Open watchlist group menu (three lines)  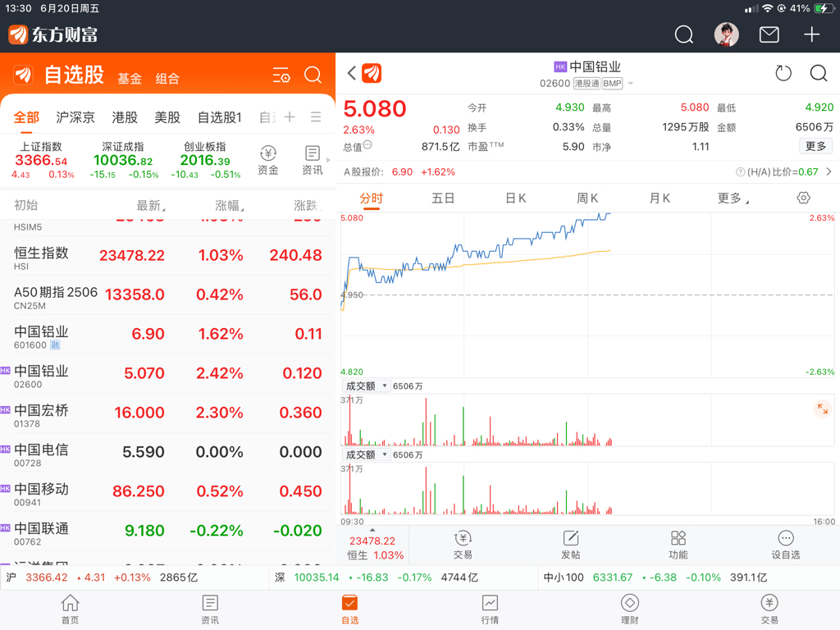coord(316,116)
